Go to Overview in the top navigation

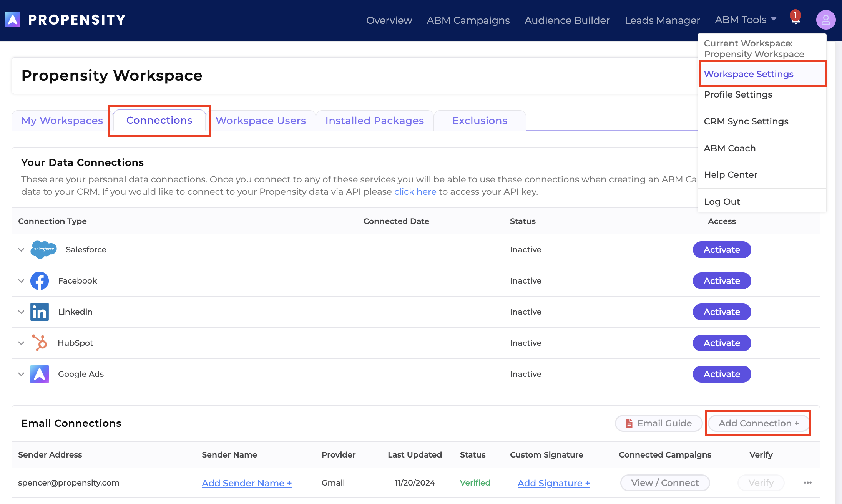pyautogui.click(x=389, y=20)
